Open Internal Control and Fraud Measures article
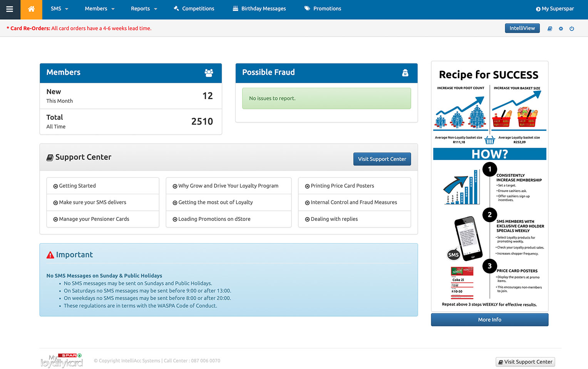The image size is (588, 369). tap(354, 202)
